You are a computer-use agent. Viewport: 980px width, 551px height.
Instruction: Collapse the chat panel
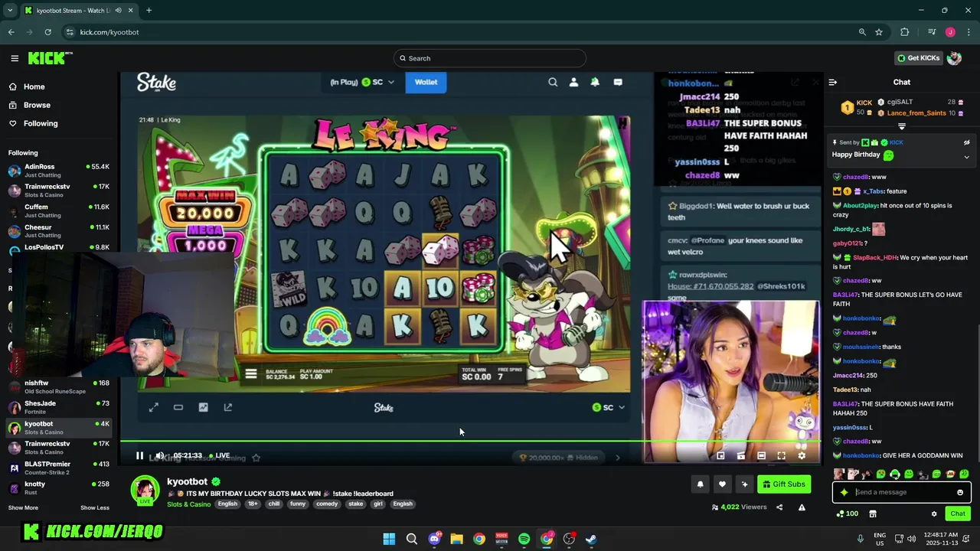pyautogui.click(x=833, y=82)
